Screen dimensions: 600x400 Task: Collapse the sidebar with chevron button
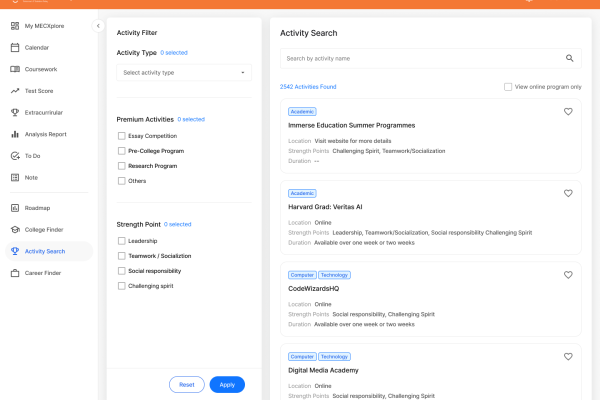tap(98, 26)
